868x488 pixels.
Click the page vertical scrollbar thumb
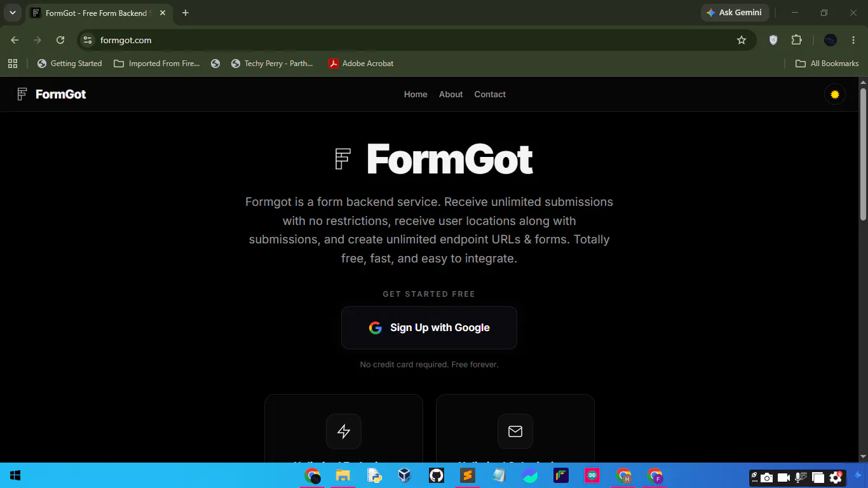coord(863,154)
